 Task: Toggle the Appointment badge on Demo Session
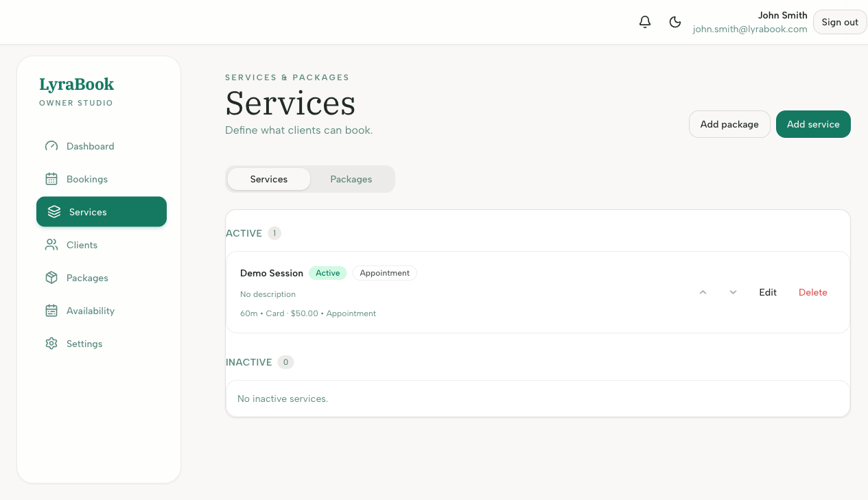[384, 272]
